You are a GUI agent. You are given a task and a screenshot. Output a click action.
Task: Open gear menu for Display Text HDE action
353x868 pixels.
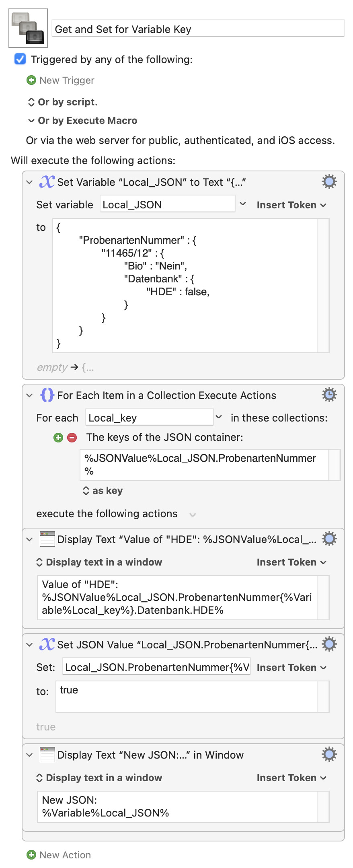329,539
